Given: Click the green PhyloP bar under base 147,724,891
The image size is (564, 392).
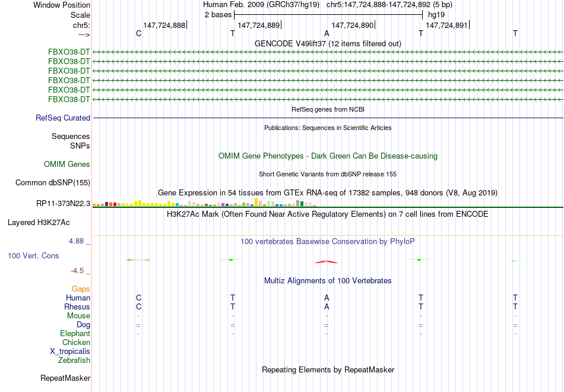Looking at the screenshot, I should 419,260.
